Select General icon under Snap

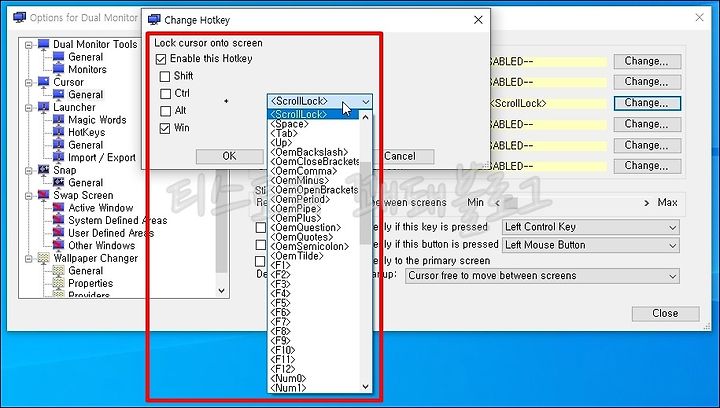pyautogui.click(x=59, y=183)
